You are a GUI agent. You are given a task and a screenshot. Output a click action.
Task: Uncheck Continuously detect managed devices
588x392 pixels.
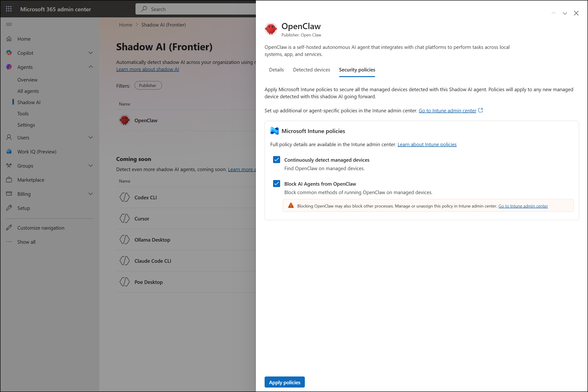277,160
